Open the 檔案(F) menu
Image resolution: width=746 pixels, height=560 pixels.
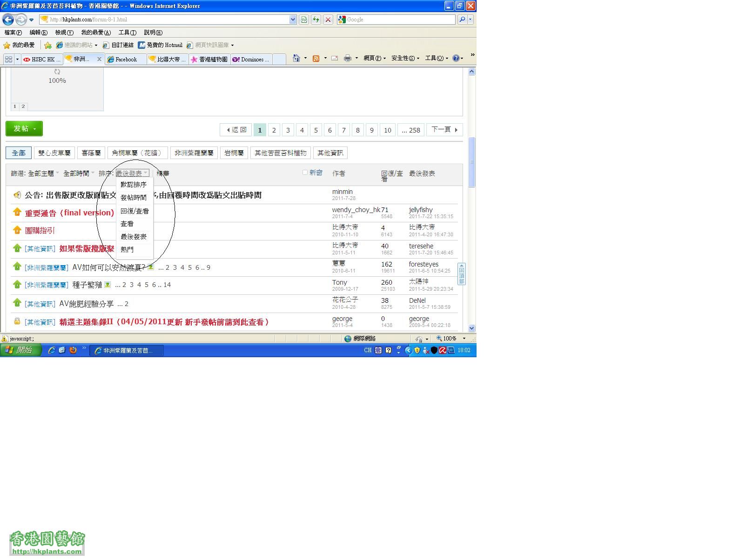[x=13, y=33]
